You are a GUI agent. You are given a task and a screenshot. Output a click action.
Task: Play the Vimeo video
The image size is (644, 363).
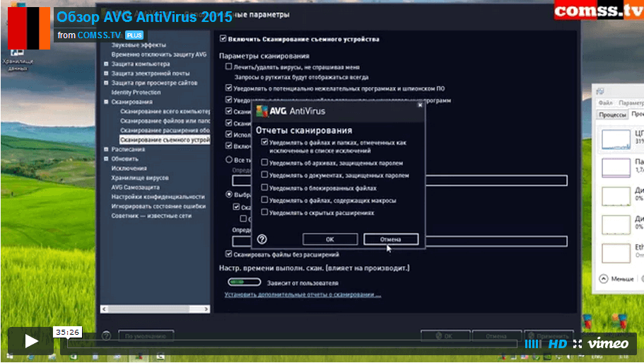click(x=30, y=341)
